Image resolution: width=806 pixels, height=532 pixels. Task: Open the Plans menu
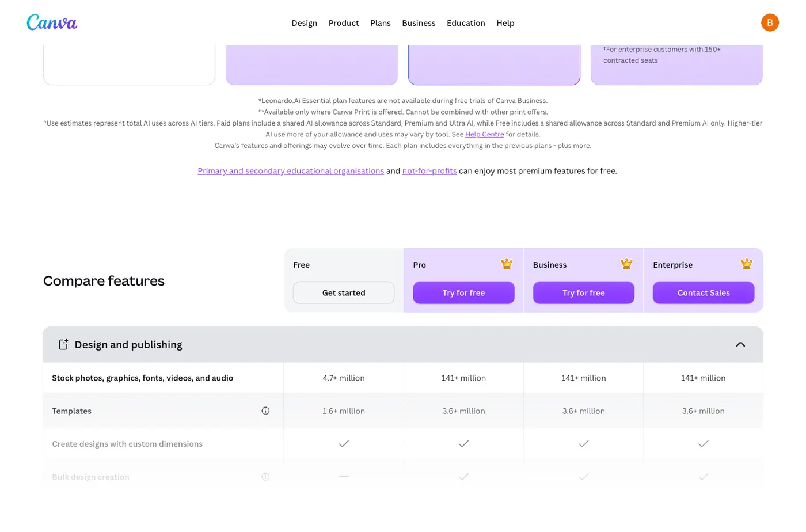tap(381, 23)
